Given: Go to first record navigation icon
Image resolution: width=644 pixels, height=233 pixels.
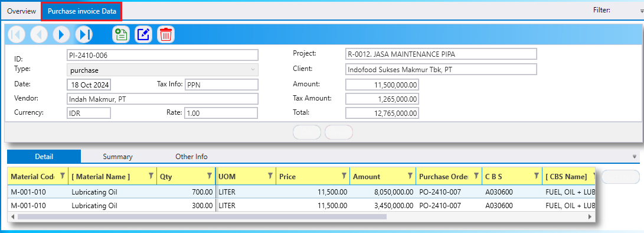Looking at the screenshot, I should point(17,34).
